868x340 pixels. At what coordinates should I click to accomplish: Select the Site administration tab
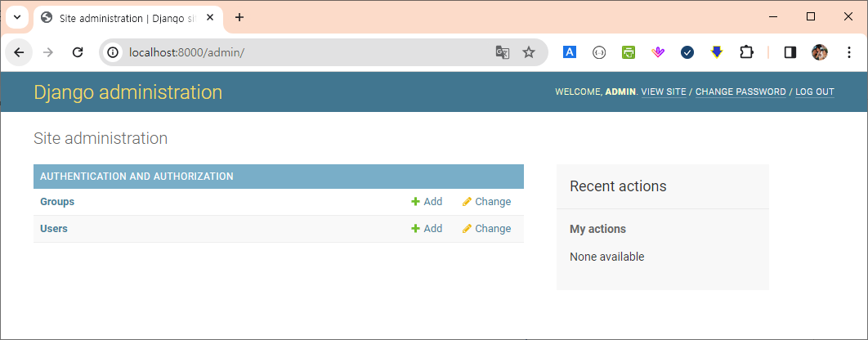coord(128,18)
